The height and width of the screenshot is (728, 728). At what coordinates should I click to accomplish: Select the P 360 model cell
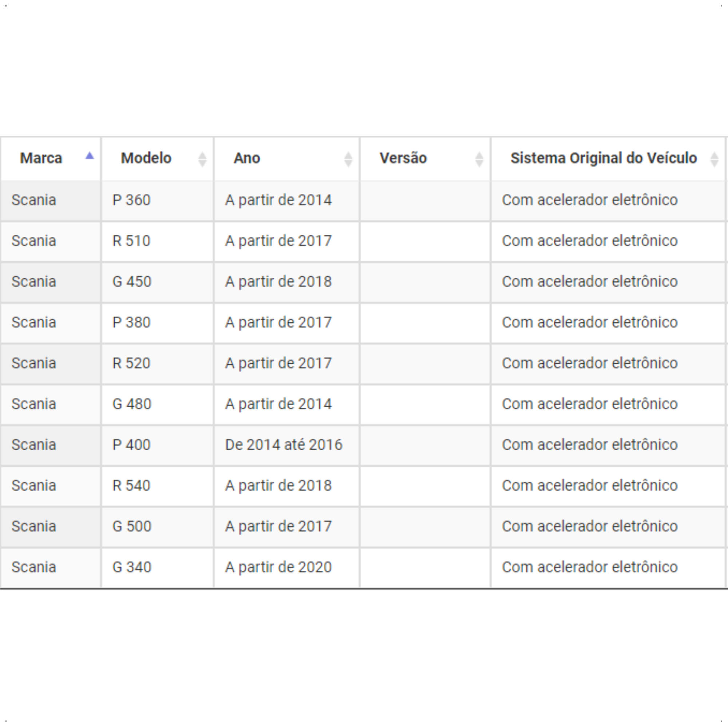coord(158,201)
